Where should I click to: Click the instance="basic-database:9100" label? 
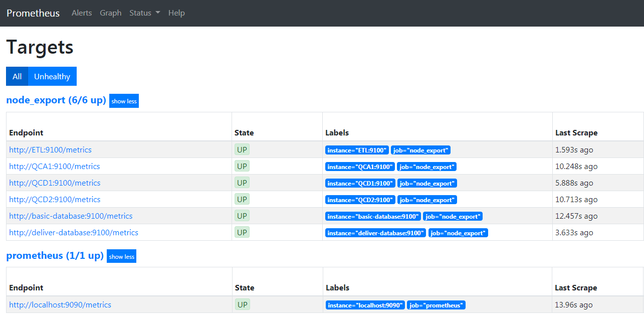point(373,216)
